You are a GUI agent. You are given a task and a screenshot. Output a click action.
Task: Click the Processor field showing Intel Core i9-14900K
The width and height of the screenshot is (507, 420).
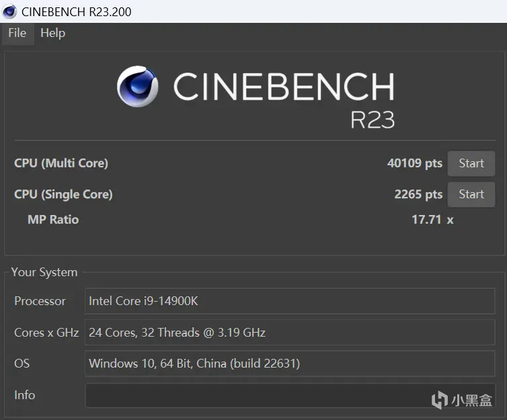click(x=290, y=301)
